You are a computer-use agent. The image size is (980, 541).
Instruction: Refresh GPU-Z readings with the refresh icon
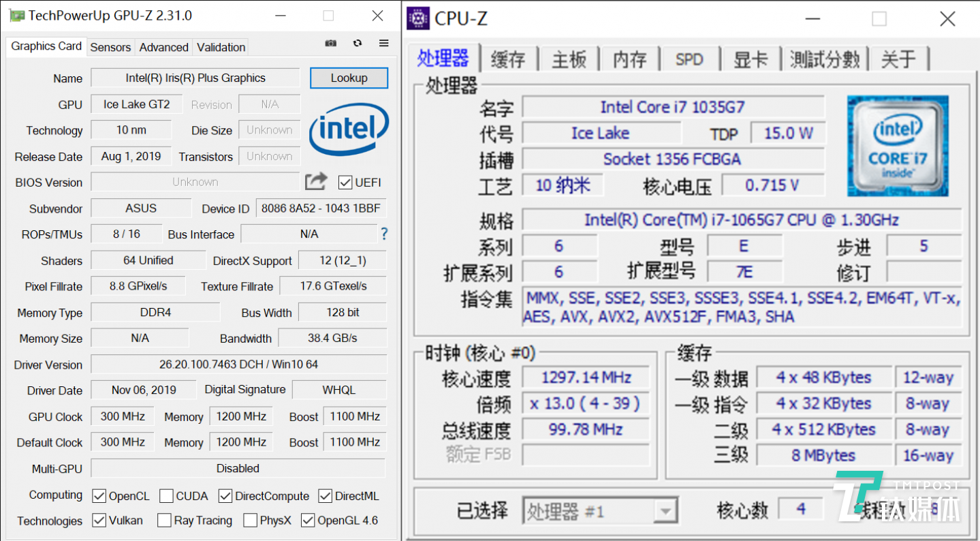pos(357,42)
